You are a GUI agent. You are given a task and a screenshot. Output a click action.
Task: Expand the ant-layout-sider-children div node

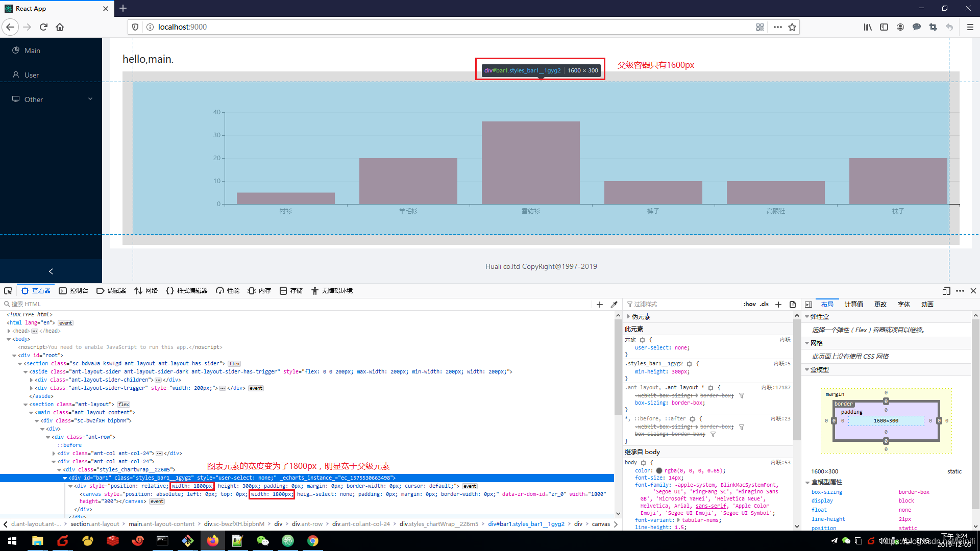pyautogui.click(x=31, y=380)
